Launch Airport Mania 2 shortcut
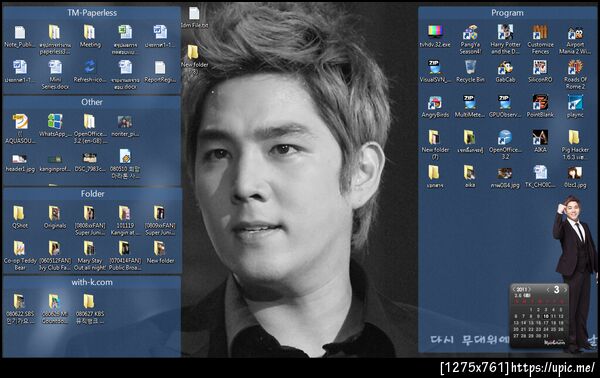 point(575,39)
